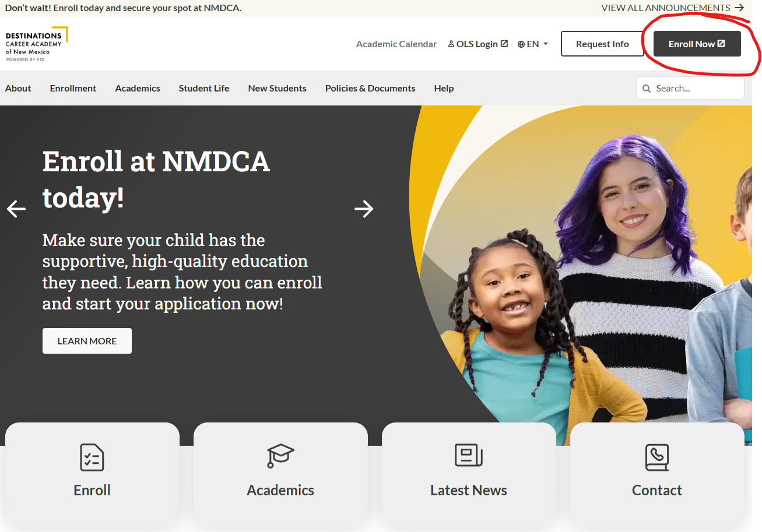The width and height of the screenshot is (762, 532).
Task: Click the VIEW ALL ANNOUNCEMENTS link
Action: pyautogui.click(x=673, y=8)
